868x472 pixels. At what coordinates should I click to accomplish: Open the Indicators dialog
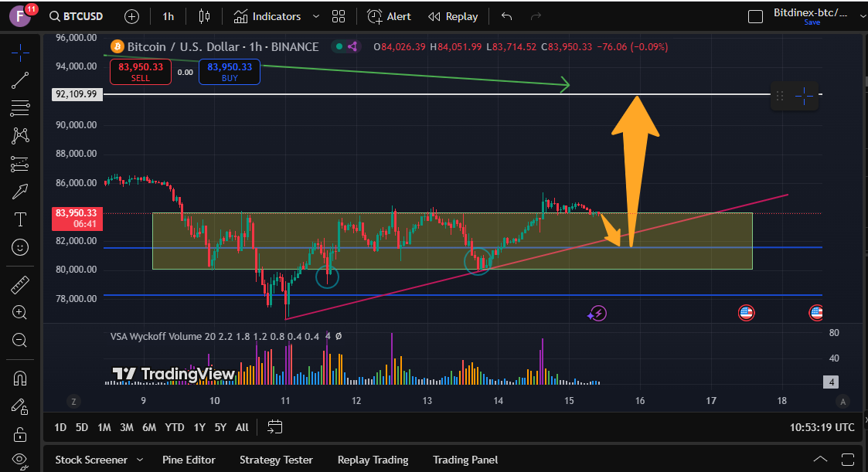267,16
